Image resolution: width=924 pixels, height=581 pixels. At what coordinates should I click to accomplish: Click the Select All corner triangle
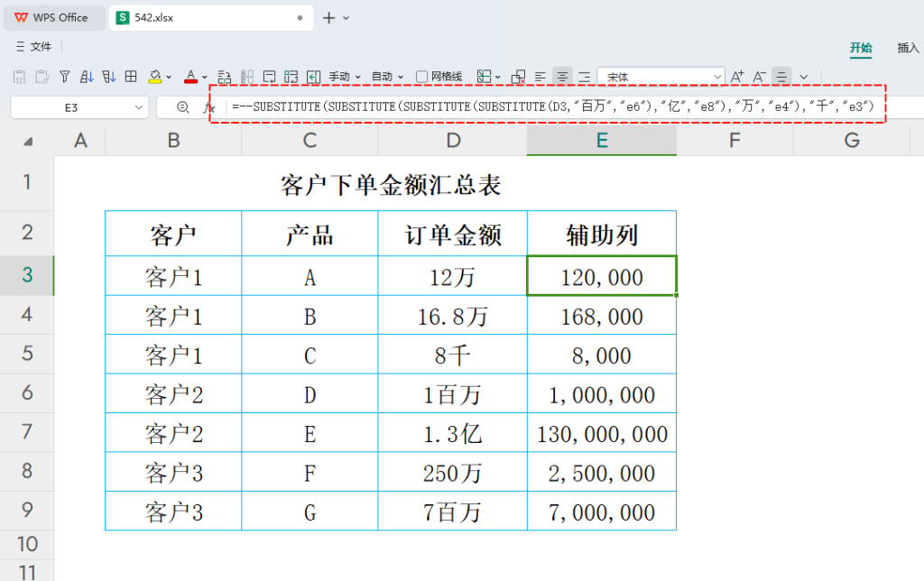(x=28, y=142)
